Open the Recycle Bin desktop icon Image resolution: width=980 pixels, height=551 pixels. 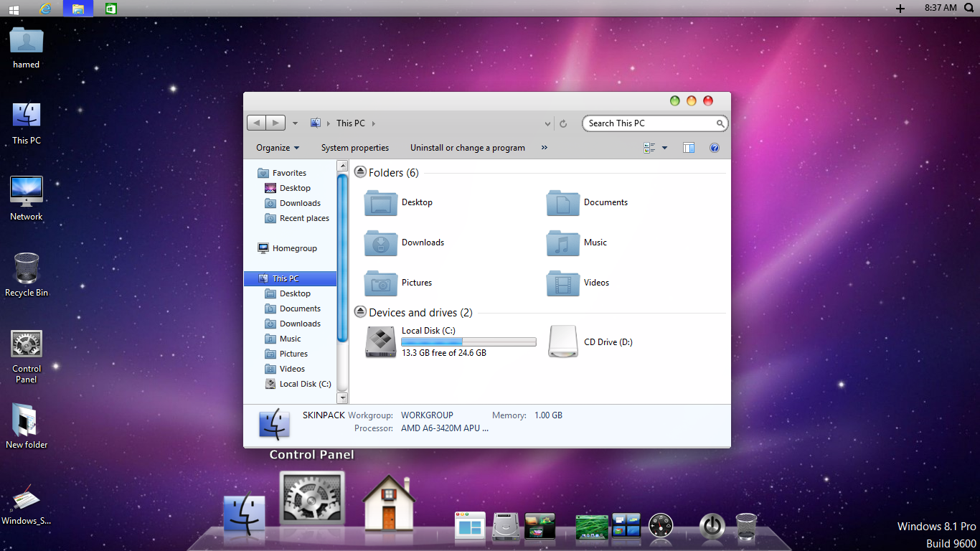27,275
